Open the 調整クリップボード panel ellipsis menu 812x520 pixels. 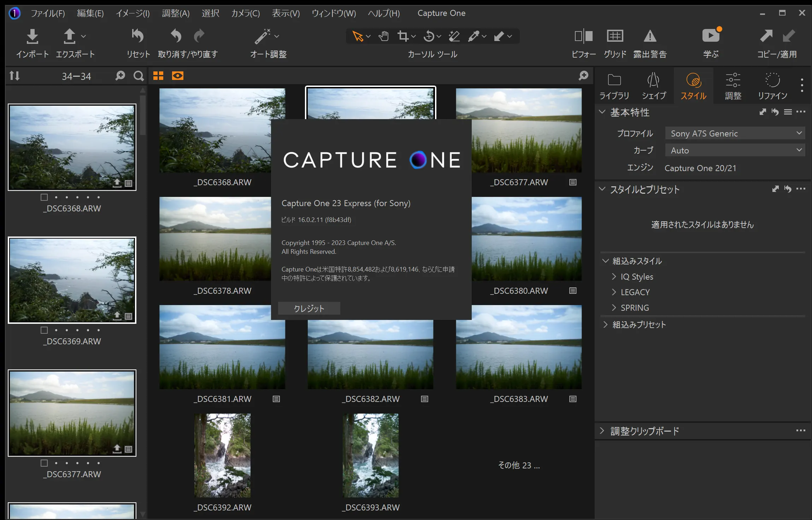coord(801,431)
